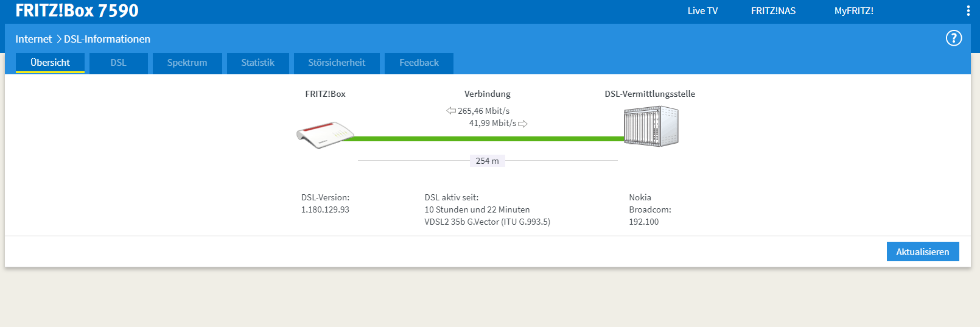Click the Nokia vendor text
Viewport: 980px width, 327px height.
point(640,197)
